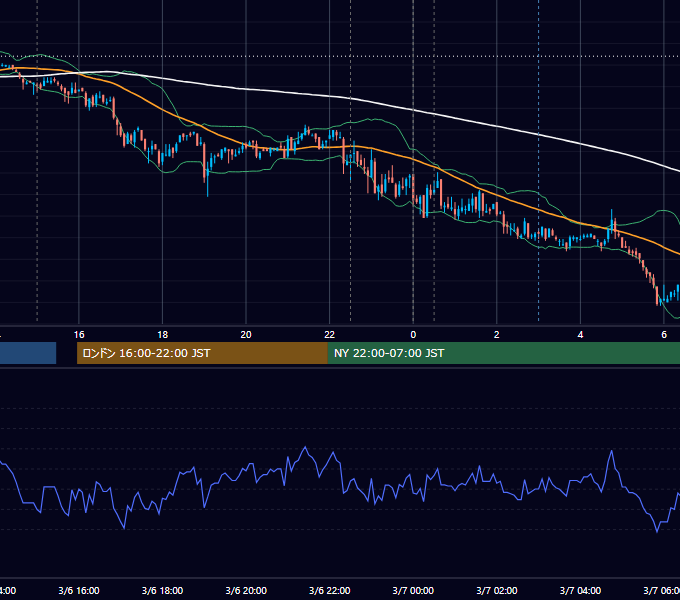Screen dimensions: 680x600
Task: Click the London 16:00-22:00 JST session bar
Action: 202,353
